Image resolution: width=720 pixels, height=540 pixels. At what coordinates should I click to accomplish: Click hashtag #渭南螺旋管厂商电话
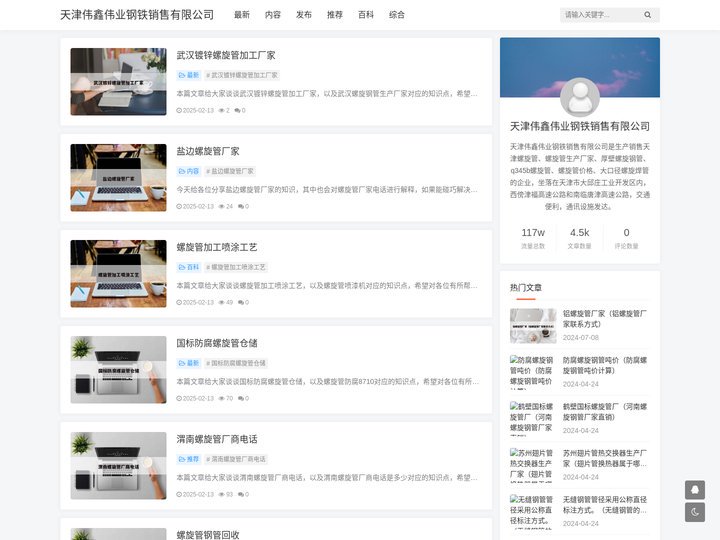pos(236,459)
